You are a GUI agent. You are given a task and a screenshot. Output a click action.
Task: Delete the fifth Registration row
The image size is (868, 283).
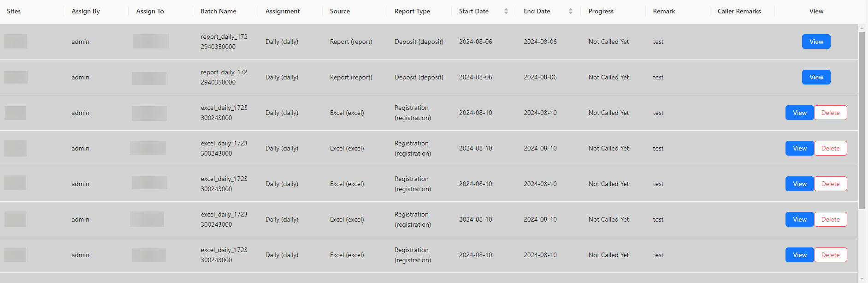(x=830, y=183)
